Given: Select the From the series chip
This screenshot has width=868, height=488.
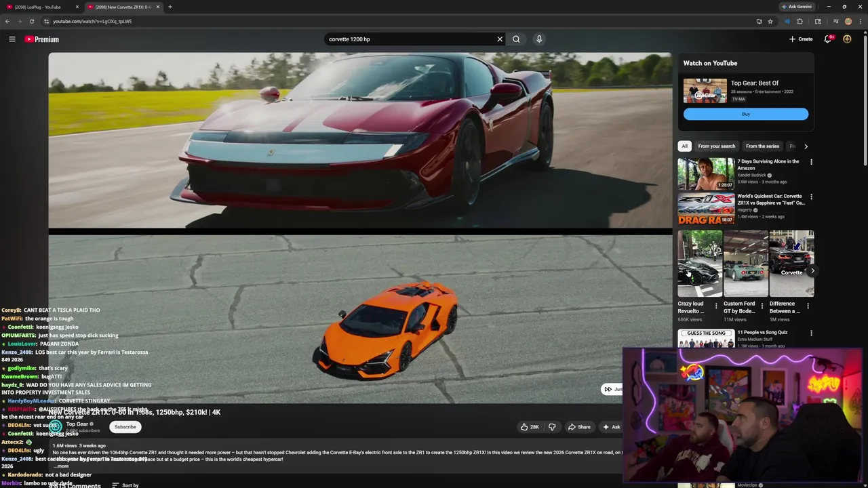Looking at the screenshot, I should click(x=762, y=146).
